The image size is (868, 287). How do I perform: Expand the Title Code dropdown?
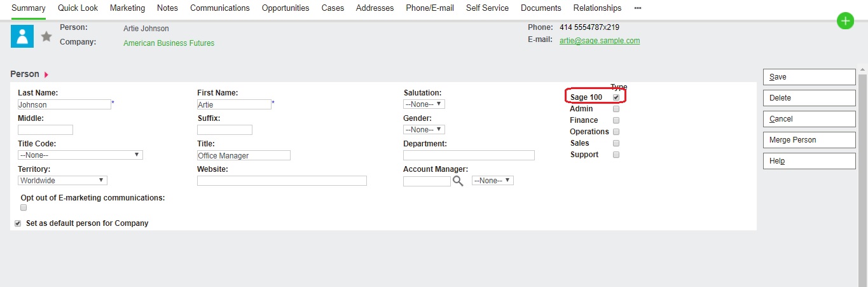click(80, 155)
